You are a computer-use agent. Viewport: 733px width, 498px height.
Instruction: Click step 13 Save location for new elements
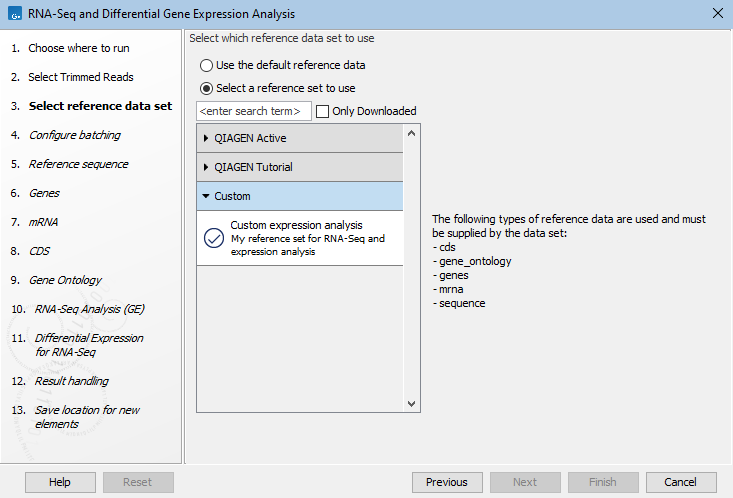click(x=87, y=417)
